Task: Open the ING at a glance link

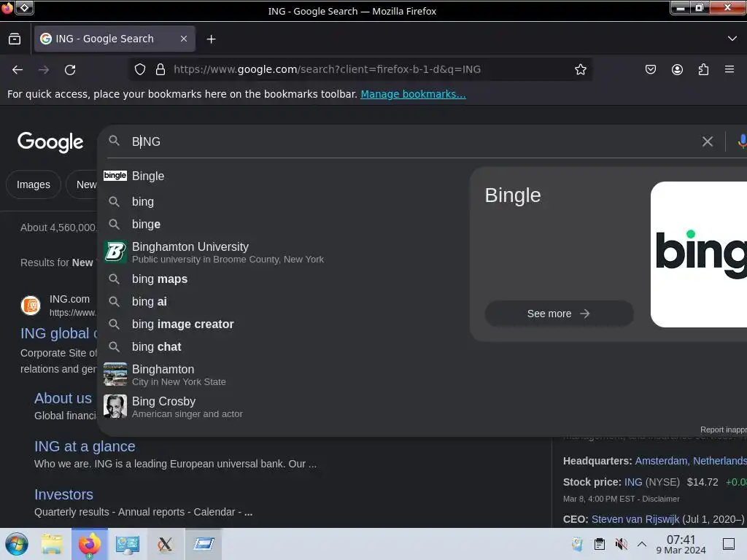Action: [x=85, y=446]
